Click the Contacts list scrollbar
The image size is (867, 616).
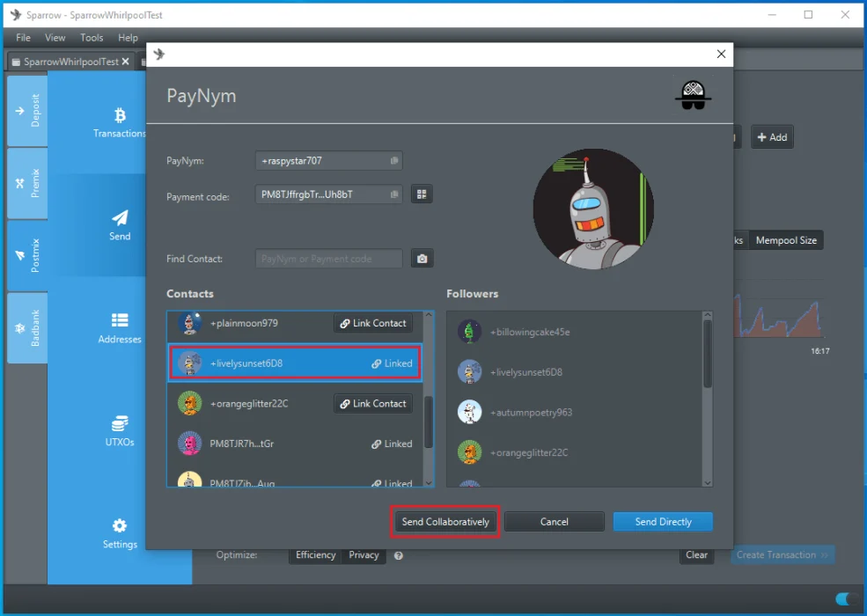(x=429, y=422)
